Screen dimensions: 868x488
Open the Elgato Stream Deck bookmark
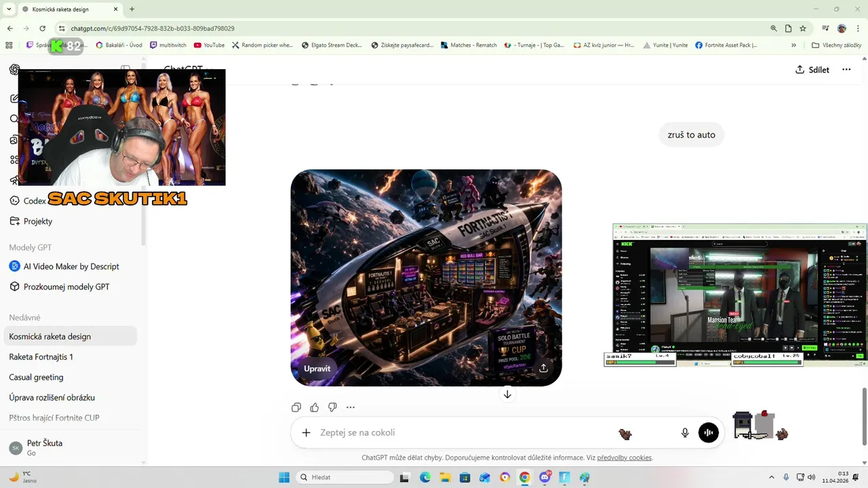click(x=332, y=45)
